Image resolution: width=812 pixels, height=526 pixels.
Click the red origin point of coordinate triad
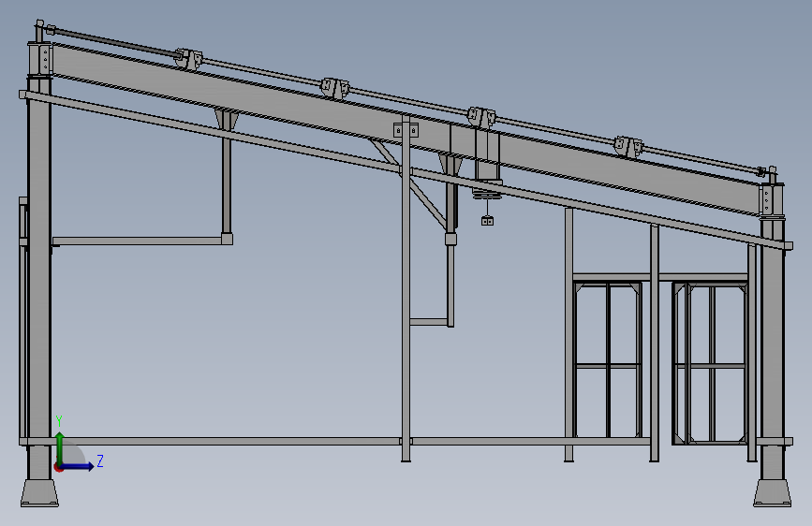(58, 467)
